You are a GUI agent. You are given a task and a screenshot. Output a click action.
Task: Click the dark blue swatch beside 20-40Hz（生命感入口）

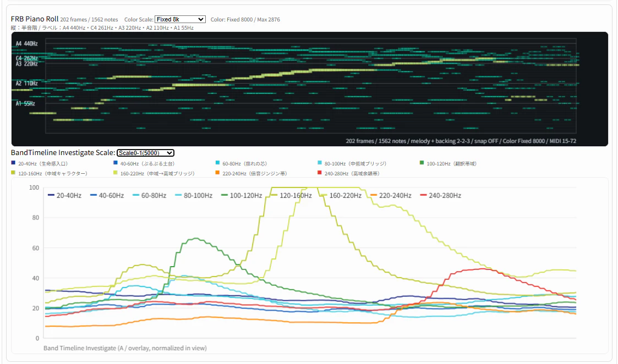pos(13,163)
